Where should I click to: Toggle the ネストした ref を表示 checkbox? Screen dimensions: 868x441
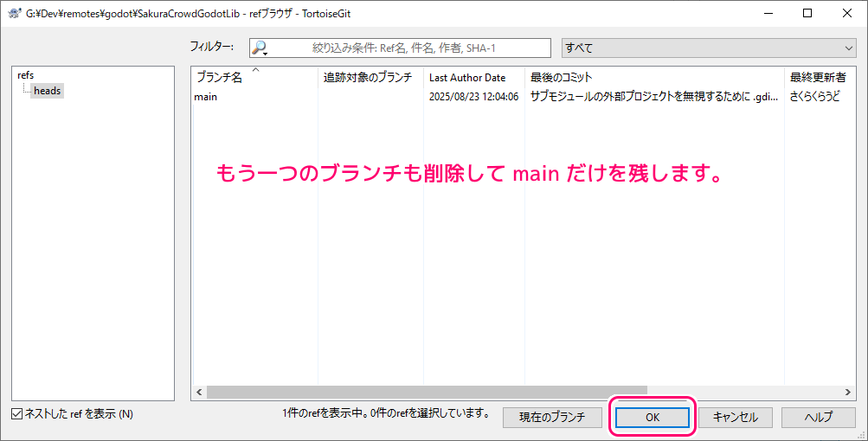click(x=17, y=414)
